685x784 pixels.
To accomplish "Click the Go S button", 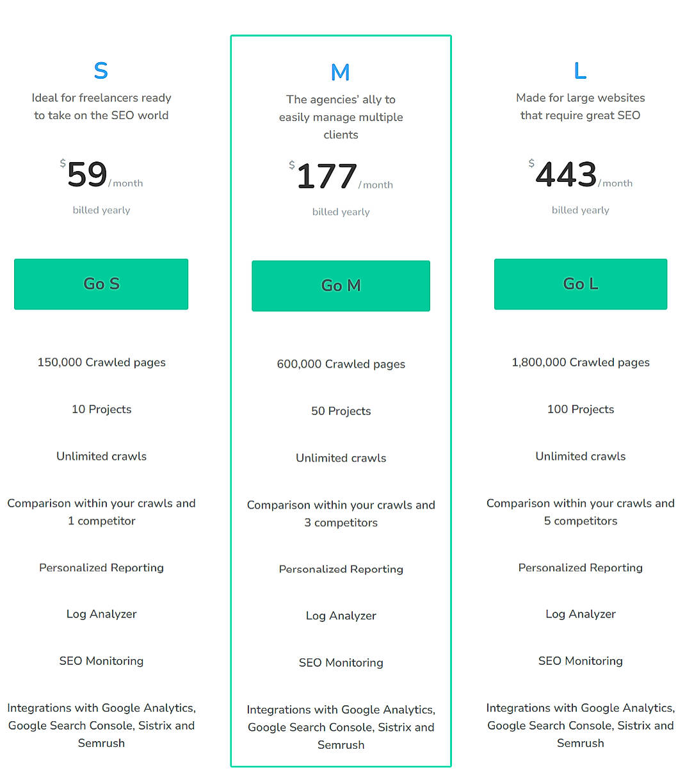I will [x=101, y=284].
